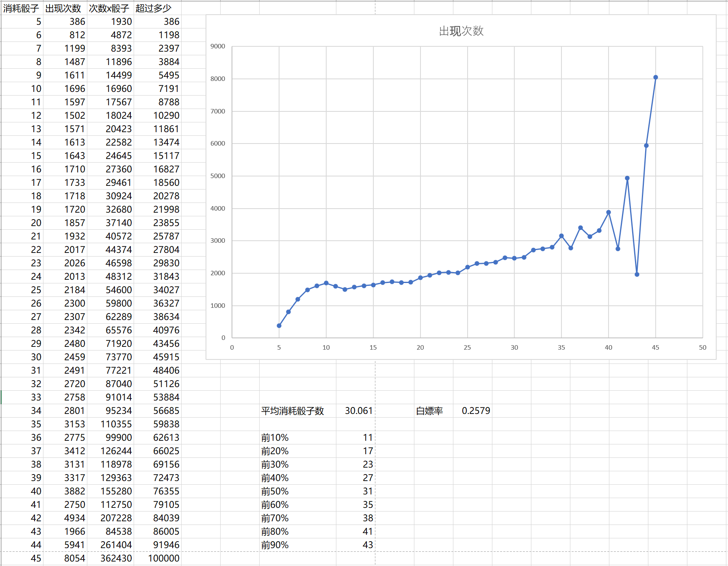Select cell showing 13474
728x566 pixels.
click(x=157, y=142)
